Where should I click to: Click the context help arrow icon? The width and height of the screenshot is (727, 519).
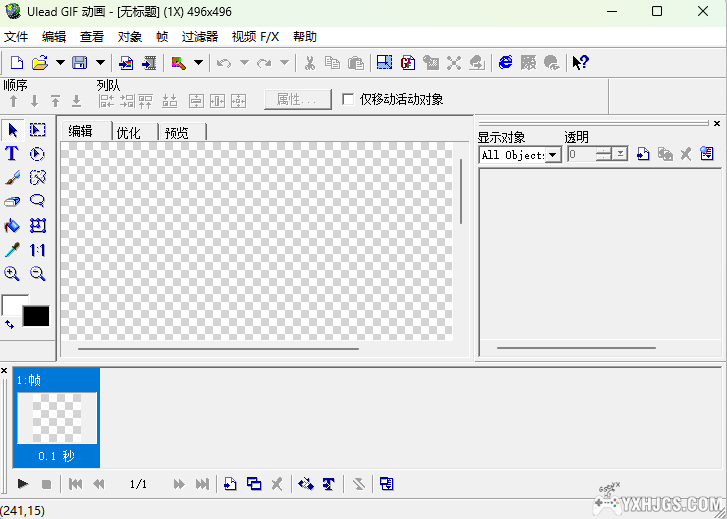pyautogui.click(x=580, y=63)
